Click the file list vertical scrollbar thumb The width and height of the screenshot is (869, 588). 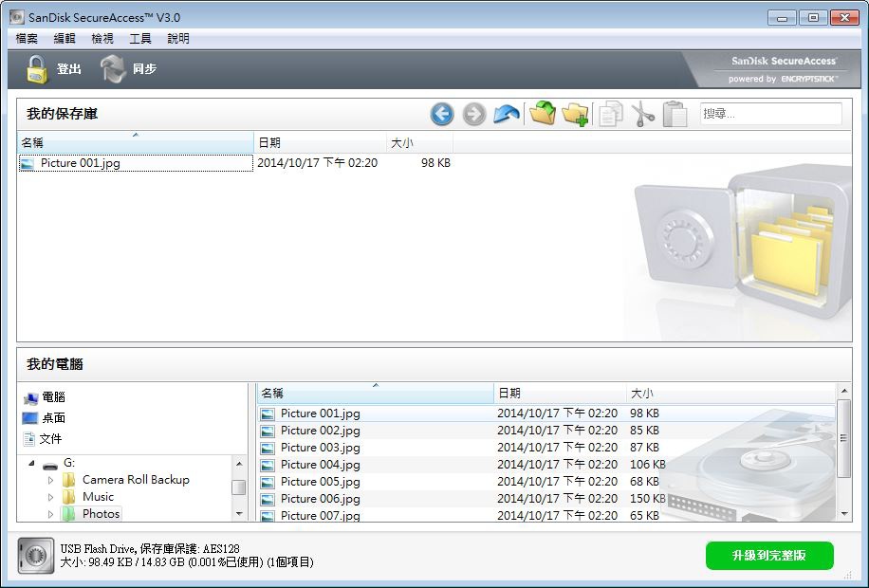[x=844, y=438]
